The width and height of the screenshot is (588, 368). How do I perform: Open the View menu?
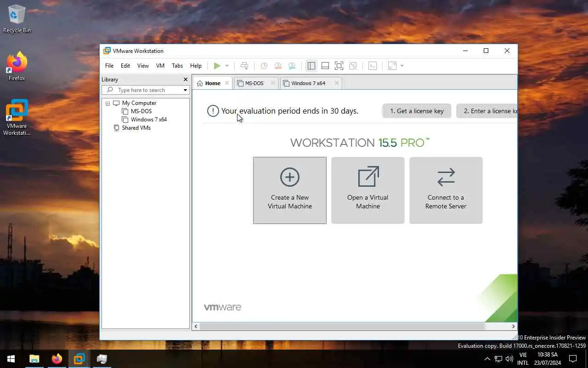pos(143,66)
